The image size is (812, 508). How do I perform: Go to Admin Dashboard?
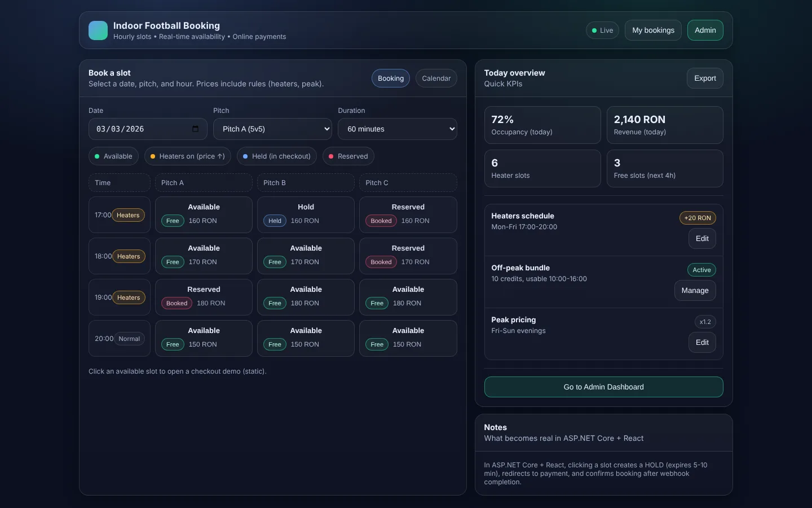pos(603,387)
